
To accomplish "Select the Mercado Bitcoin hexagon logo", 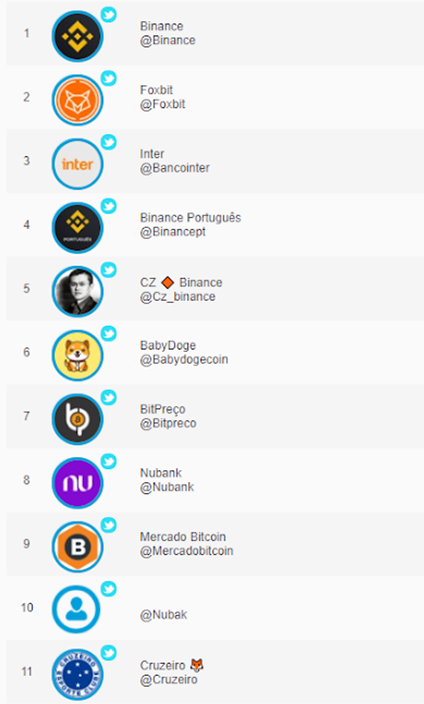I will pyautogui.click(x=77, y=546).
